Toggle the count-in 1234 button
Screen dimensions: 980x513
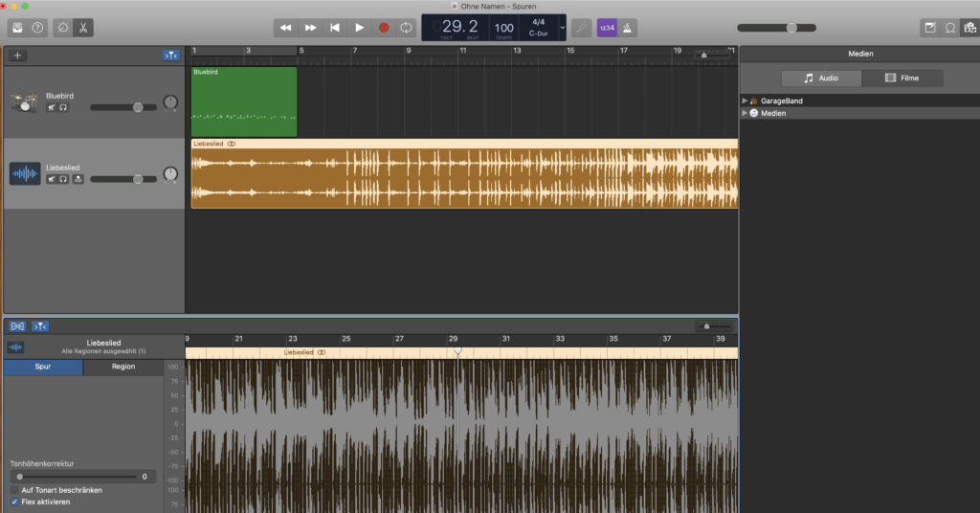(x=606, y=28)
